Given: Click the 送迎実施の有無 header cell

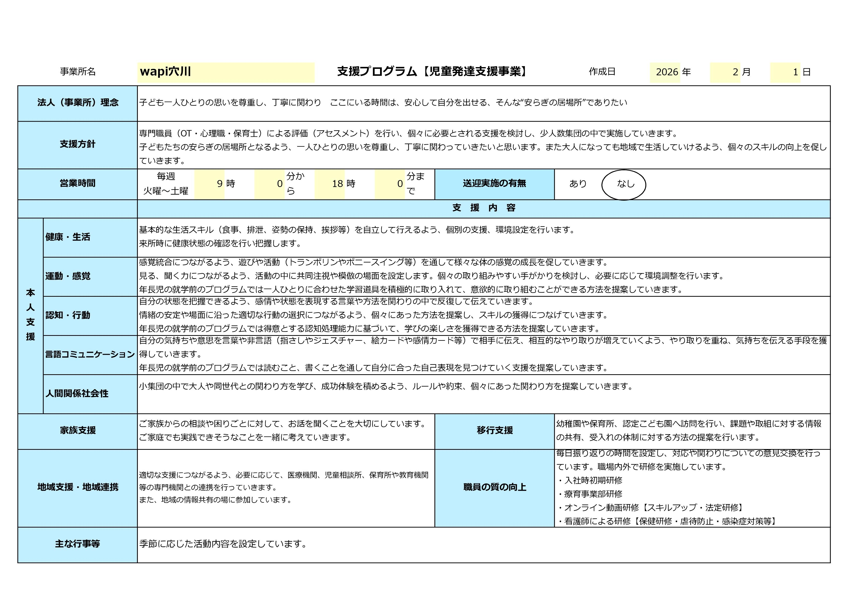Looking at the screenshot, I should click(x=494, y=184).
